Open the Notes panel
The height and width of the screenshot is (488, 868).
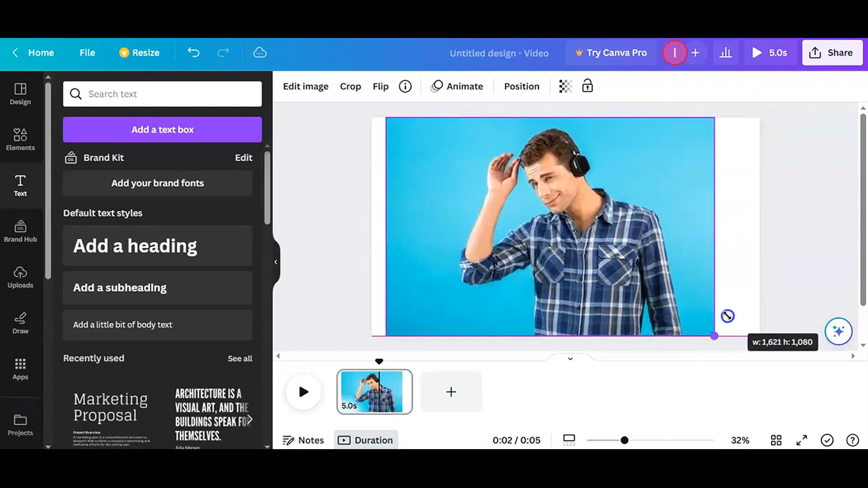(x=303, y=440)
